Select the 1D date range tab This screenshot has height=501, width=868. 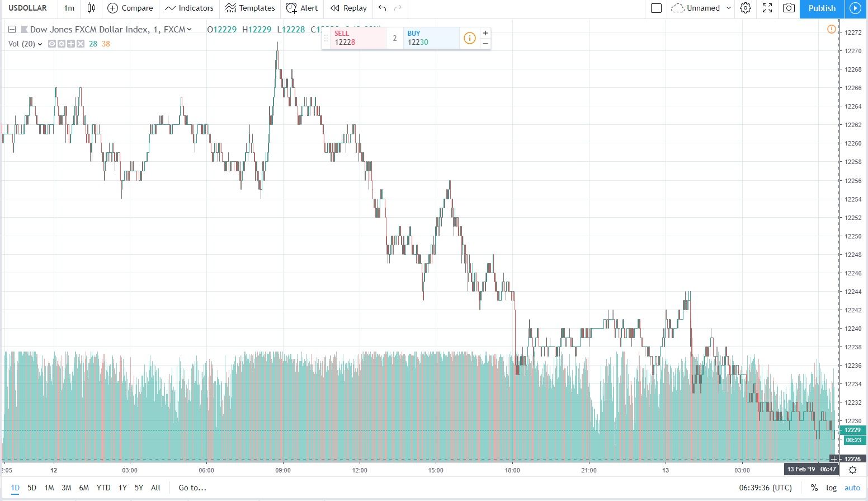coord(15,488)
